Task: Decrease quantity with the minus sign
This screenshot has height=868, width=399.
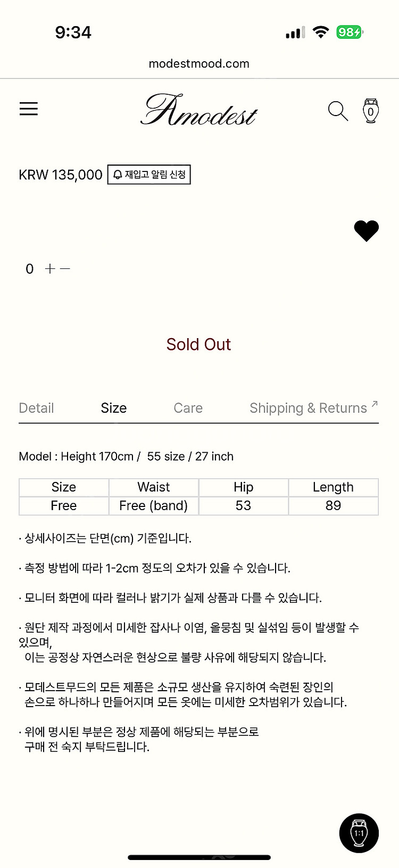Action: coord(65,269)
